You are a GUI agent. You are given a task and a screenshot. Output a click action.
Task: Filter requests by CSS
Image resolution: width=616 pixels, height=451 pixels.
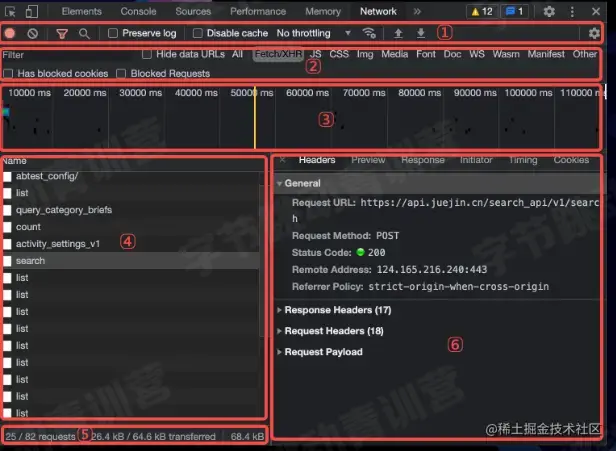click(x=339, y=54)
